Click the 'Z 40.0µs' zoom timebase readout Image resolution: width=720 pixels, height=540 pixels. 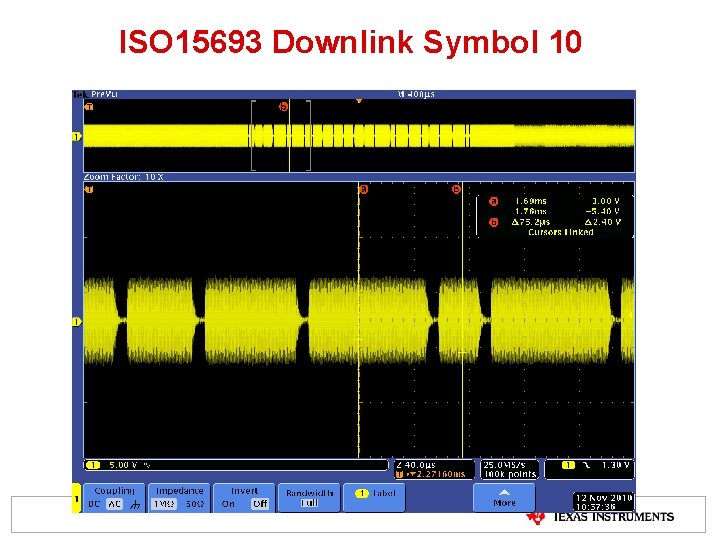[416, 465]
